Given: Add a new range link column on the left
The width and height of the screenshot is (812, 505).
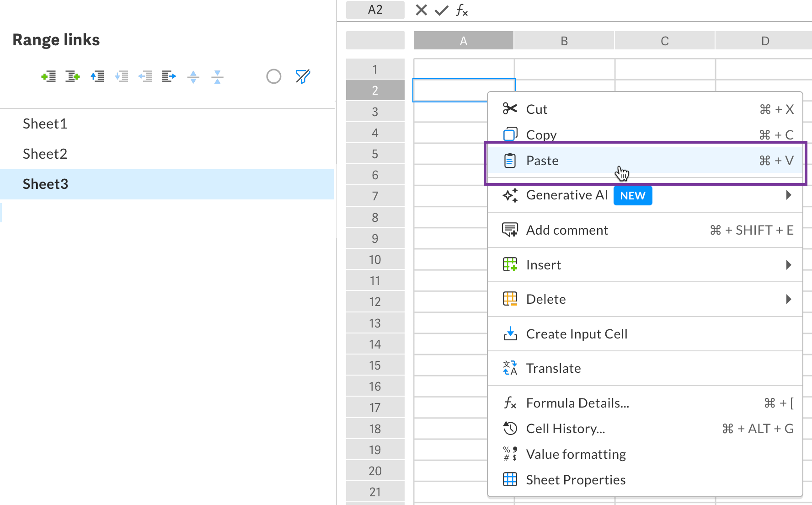Looking at the screenshot, I should 48,76.
